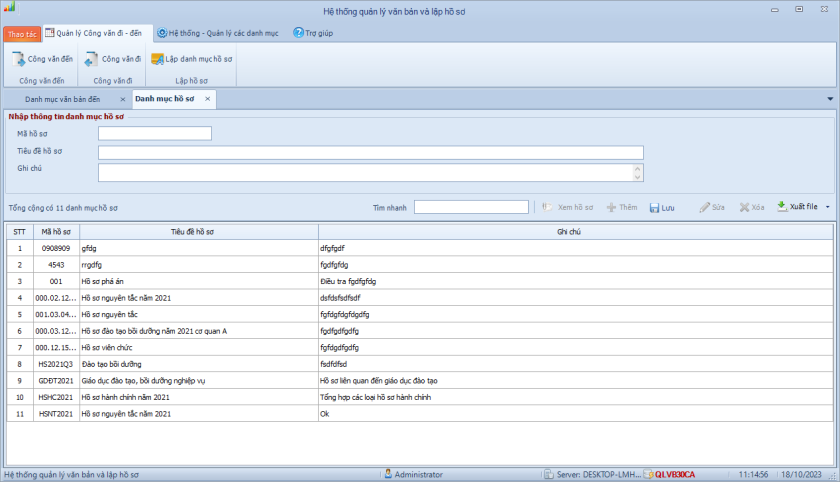Sort by the Tiêu đề hồ sơ column header
840x482 pixels.
(x=197, y=231)
